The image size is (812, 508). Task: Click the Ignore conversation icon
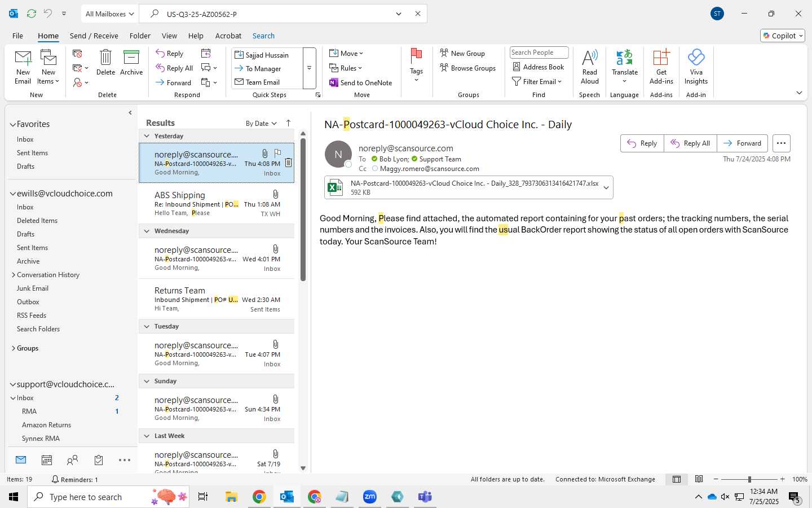pyautogui.click(x=78, y=54)
